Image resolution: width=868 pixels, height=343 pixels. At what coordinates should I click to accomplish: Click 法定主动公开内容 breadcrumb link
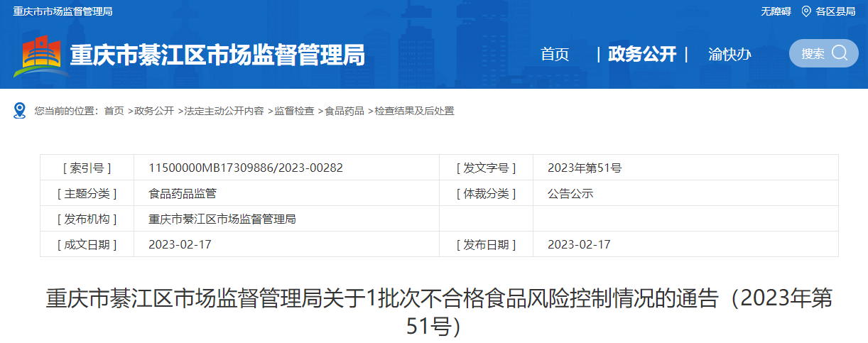224,111
